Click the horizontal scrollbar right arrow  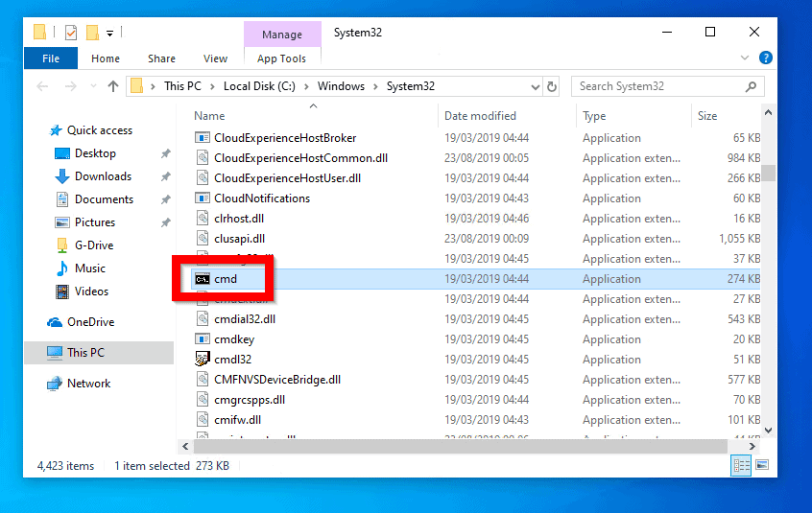click(752, 446)
